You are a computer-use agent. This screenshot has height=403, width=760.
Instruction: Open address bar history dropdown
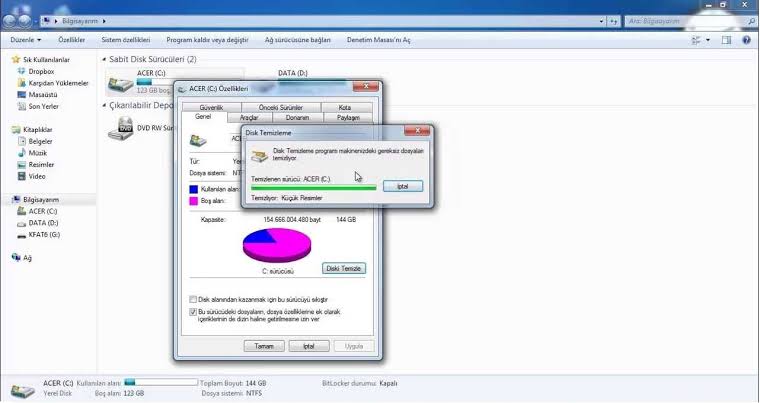(602, 21)
